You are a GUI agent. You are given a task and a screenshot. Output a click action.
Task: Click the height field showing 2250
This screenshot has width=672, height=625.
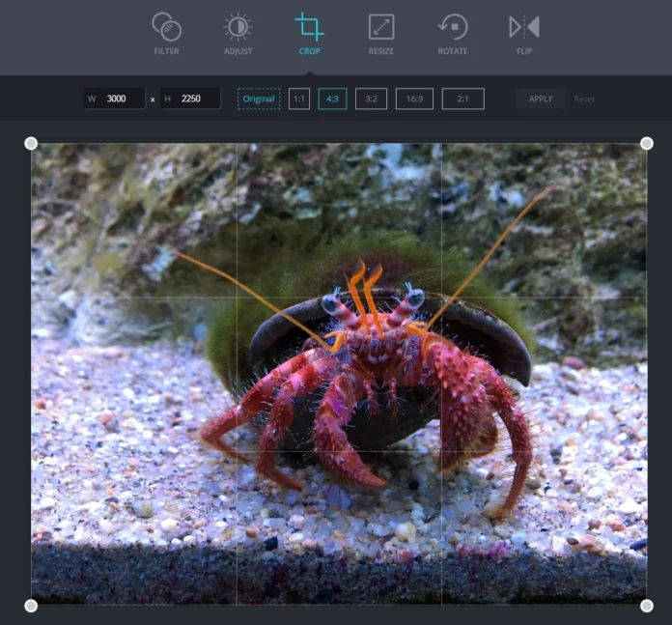190,99
